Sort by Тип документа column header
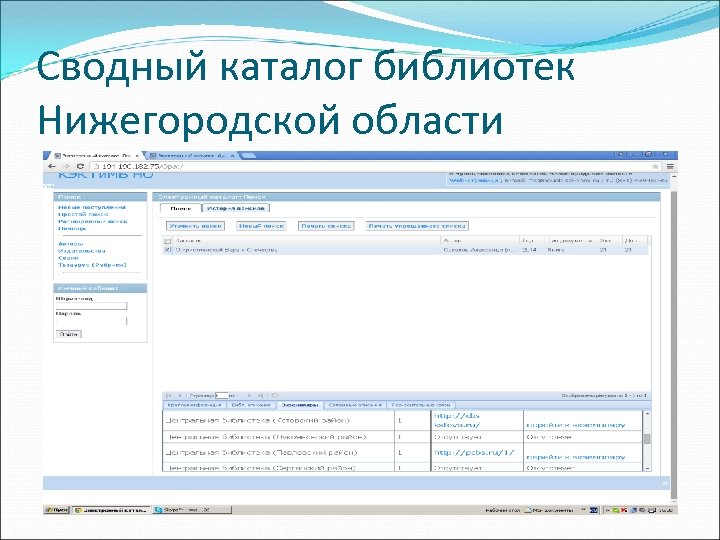720x540 pixels. pos(571,241)
